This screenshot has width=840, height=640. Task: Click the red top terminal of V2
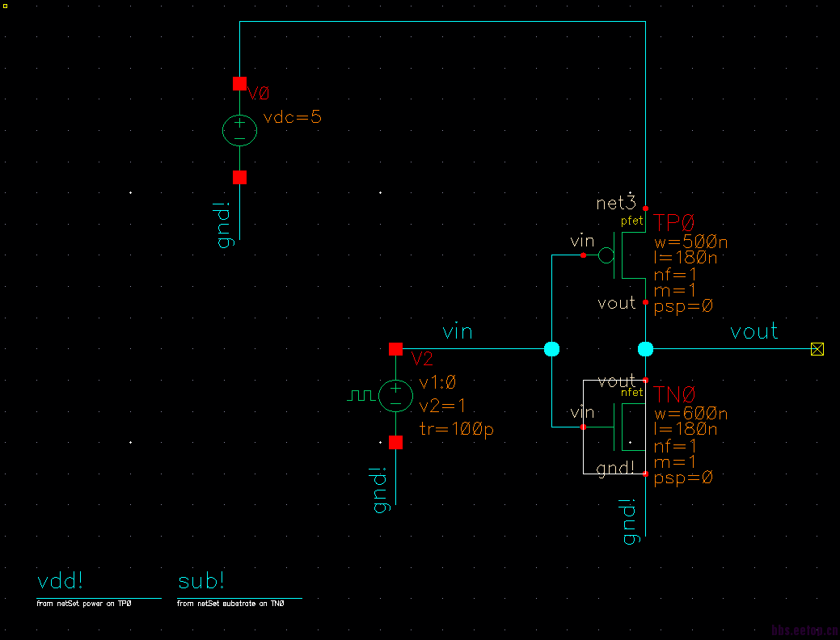pos(395,349)
